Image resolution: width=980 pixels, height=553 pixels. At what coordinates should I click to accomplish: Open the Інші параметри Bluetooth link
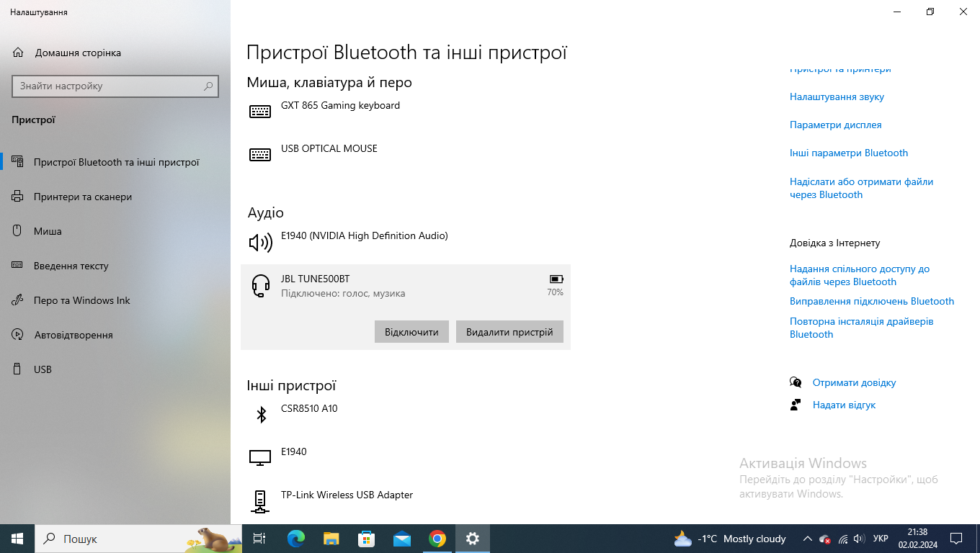849,153
